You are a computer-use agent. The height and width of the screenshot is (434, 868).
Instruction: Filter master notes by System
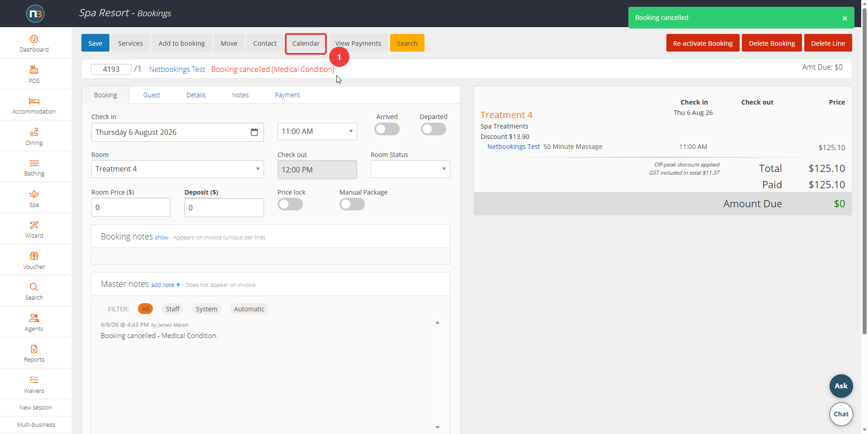click(207, 309)
